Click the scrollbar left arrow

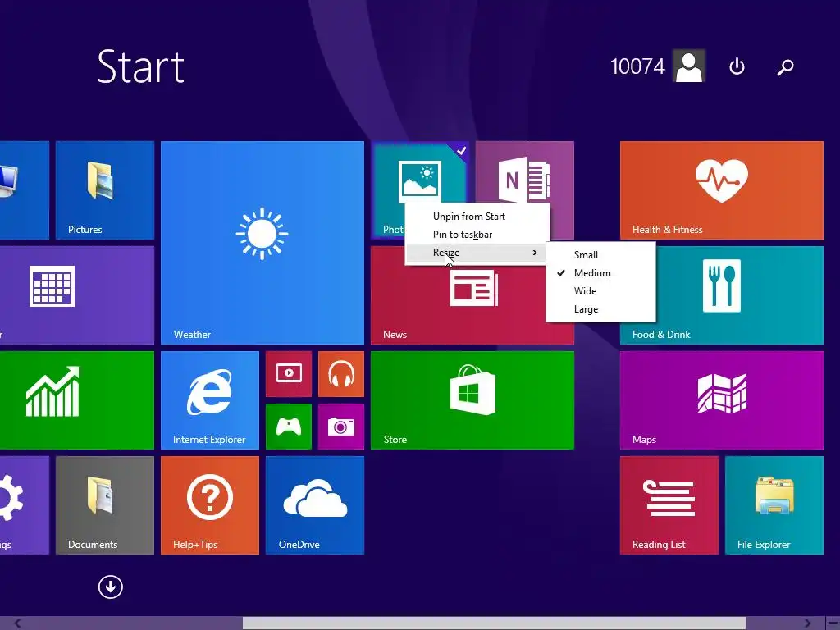click(18, 623)
